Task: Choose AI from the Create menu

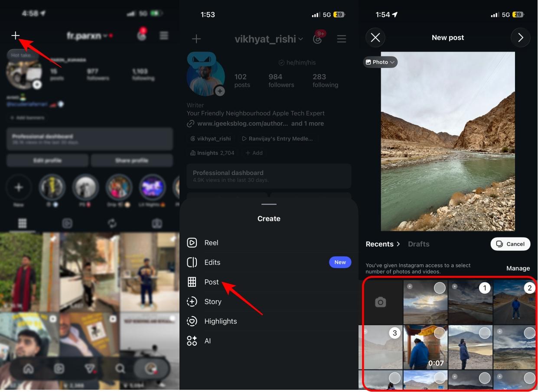Action: 269,341
